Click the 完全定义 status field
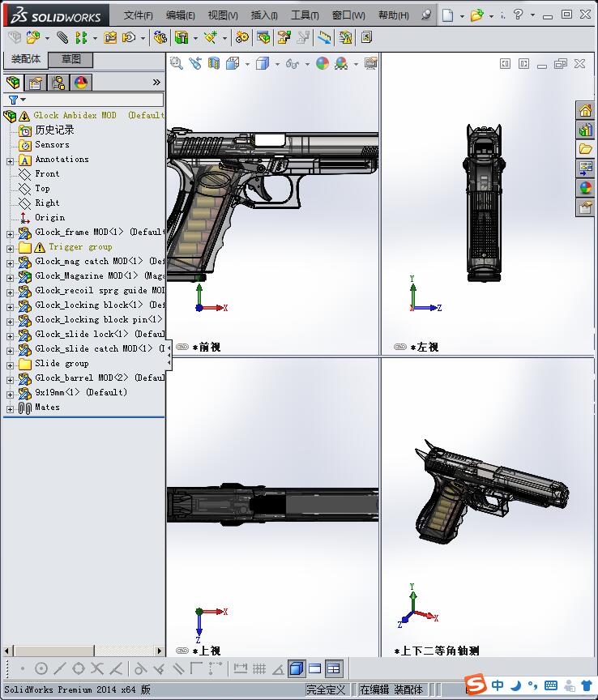Image resolution: width=598 pixels, height=700 pixels. click(x=327, y=689)
